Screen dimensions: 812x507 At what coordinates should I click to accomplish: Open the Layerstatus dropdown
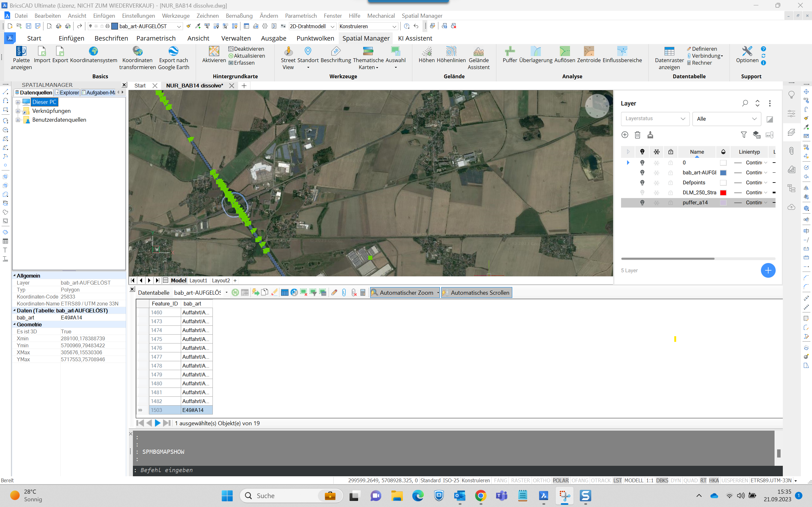tap(655, 119)
